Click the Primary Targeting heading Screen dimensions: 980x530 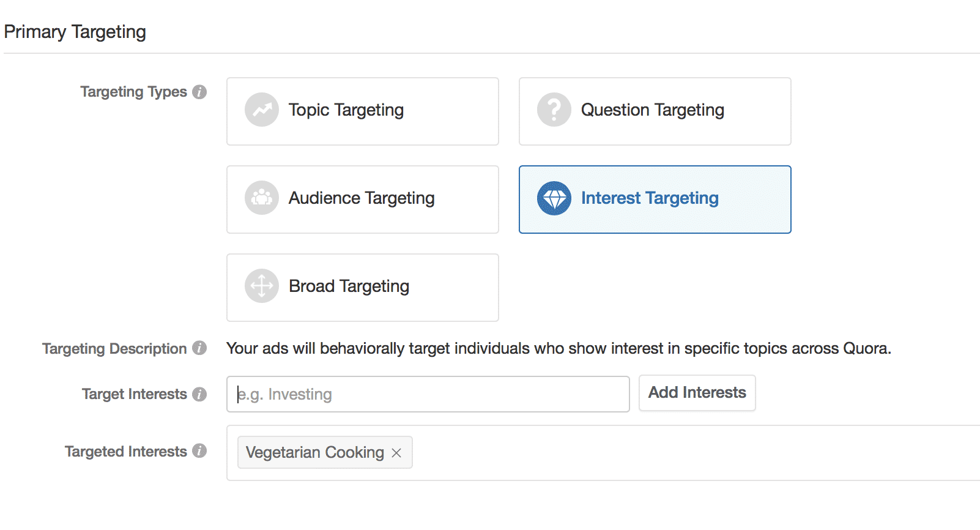click(75, 32)
